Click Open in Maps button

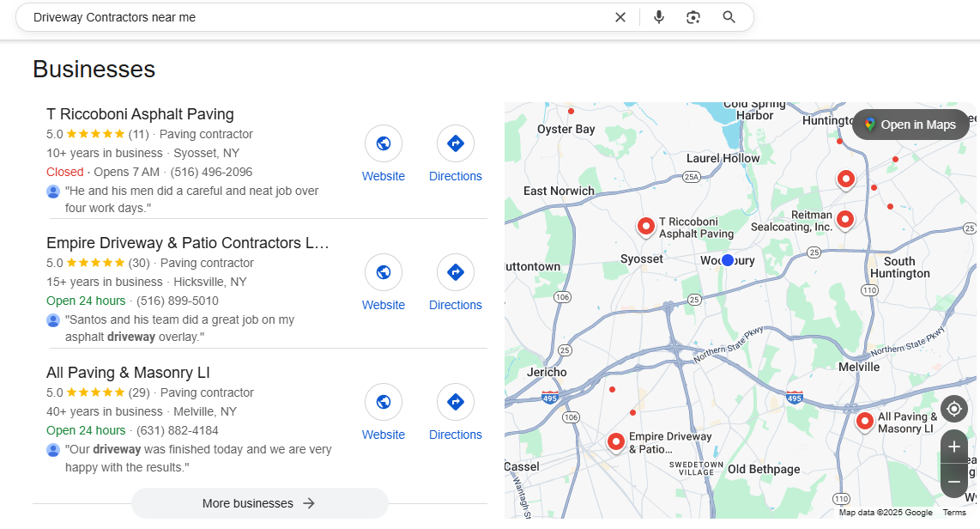(x=910, y=125)
